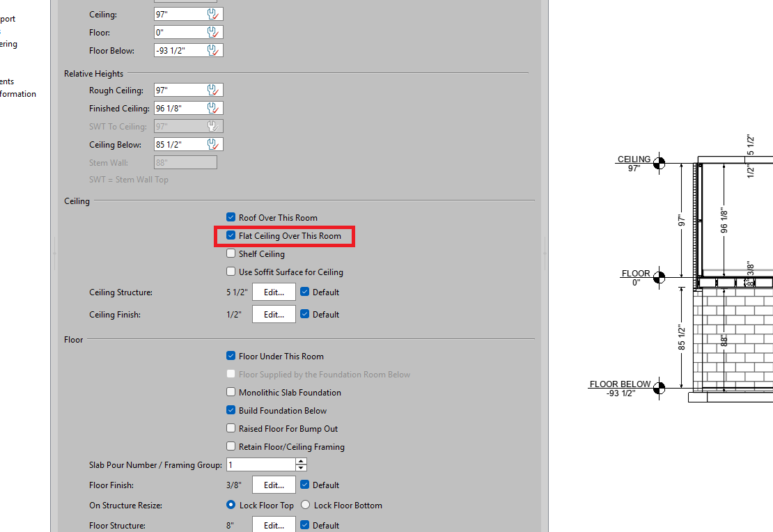Image resolution: width=773 pixels, height=532 pixels.
Task: Enable Use Soffit Surface for Ceiling
Action: (231, 272)
